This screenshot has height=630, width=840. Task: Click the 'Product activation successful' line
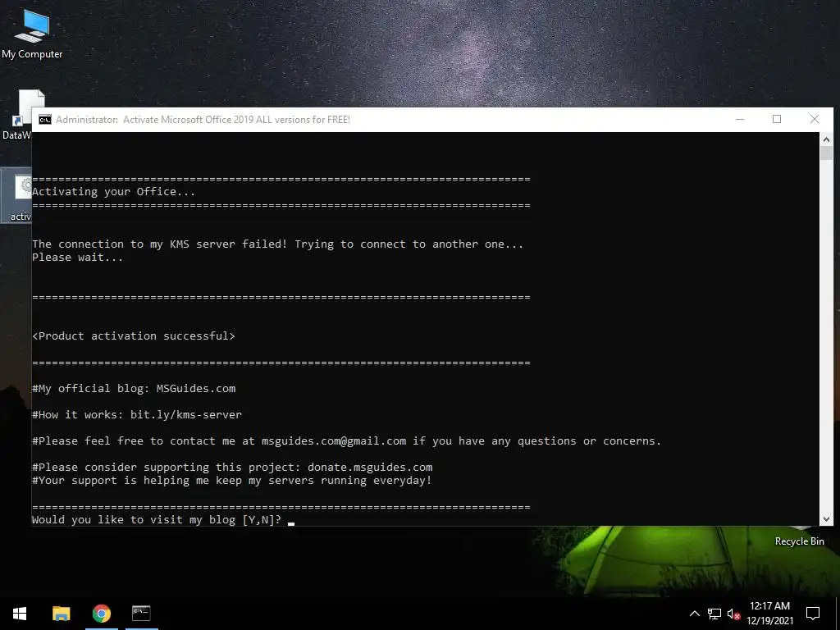(x=134, y=336)
